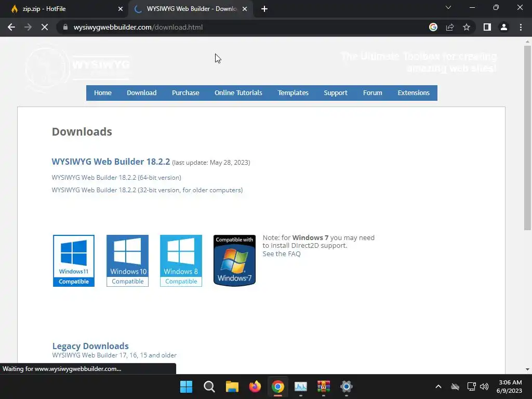Open the Download menu item
The width and height of the screenshot is (532, 399).
[142, 92]
